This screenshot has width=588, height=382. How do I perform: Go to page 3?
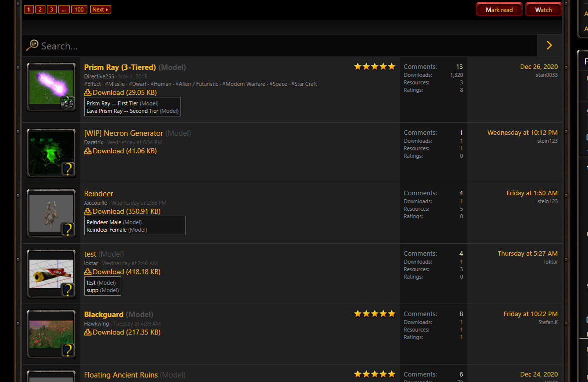[x=52, y=9]
